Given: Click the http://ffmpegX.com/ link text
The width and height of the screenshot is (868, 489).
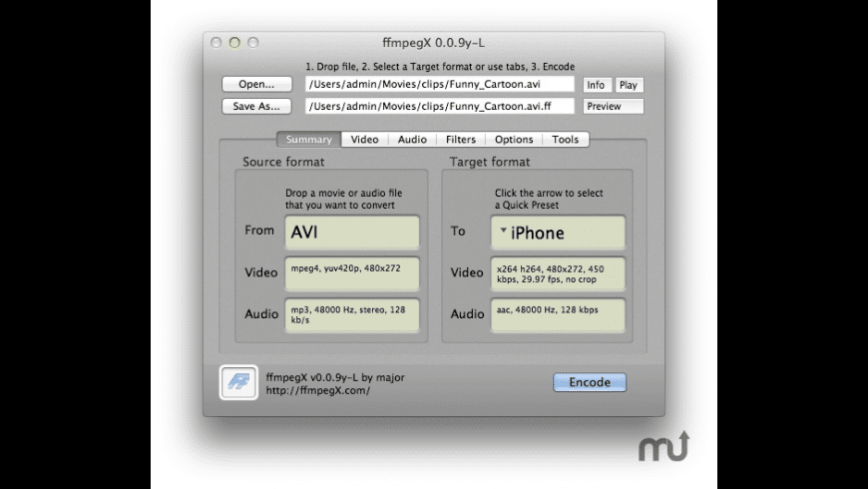Looking at the screenshot, I should 317,390.
